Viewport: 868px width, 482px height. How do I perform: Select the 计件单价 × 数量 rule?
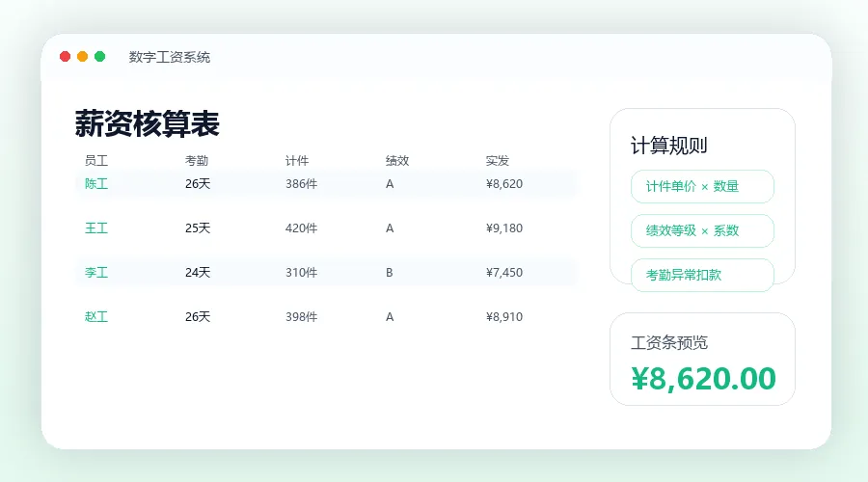[702, 186]
